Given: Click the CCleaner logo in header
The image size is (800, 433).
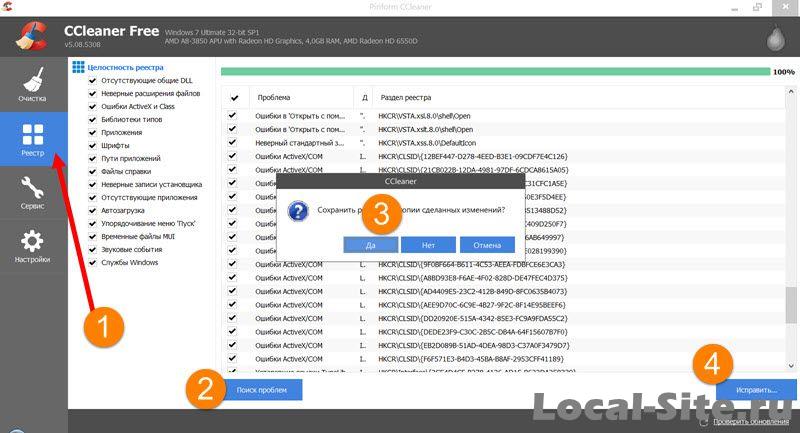Looking at the screenshot, I should click(x=32, y=36).
